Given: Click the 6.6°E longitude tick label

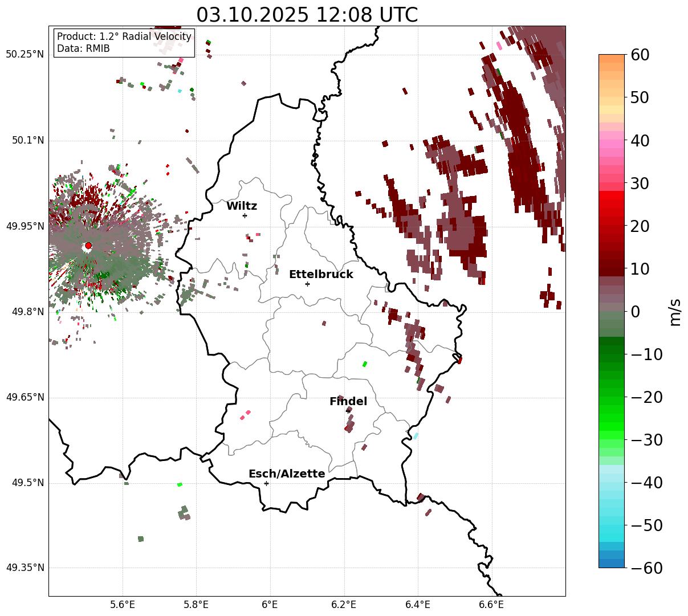Looking at the screenshot, I should (x=491, y=605).
